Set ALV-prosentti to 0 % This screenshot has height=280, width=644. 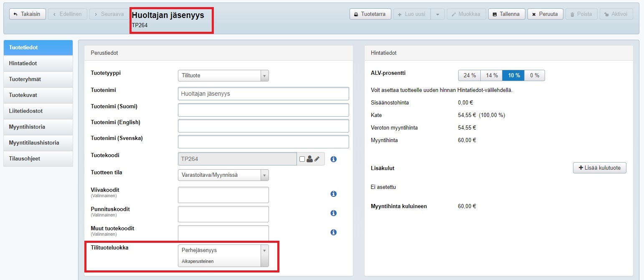pyautogui.click(x=534, y=76)
